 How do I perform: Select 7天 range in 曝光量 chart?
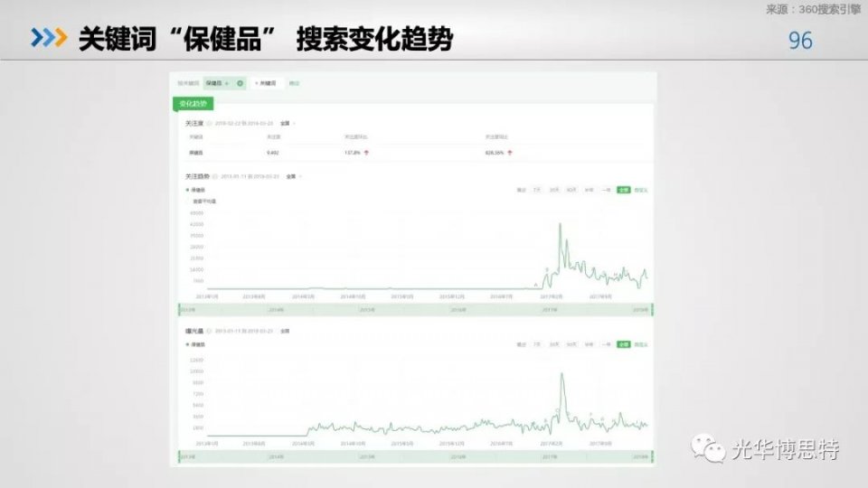point(536,344)
